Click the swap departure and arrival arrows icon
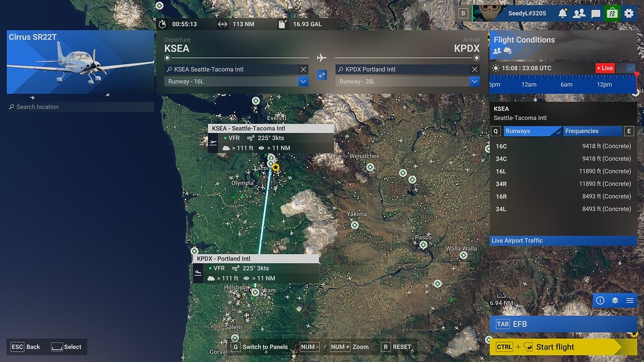 coord(322,75)
